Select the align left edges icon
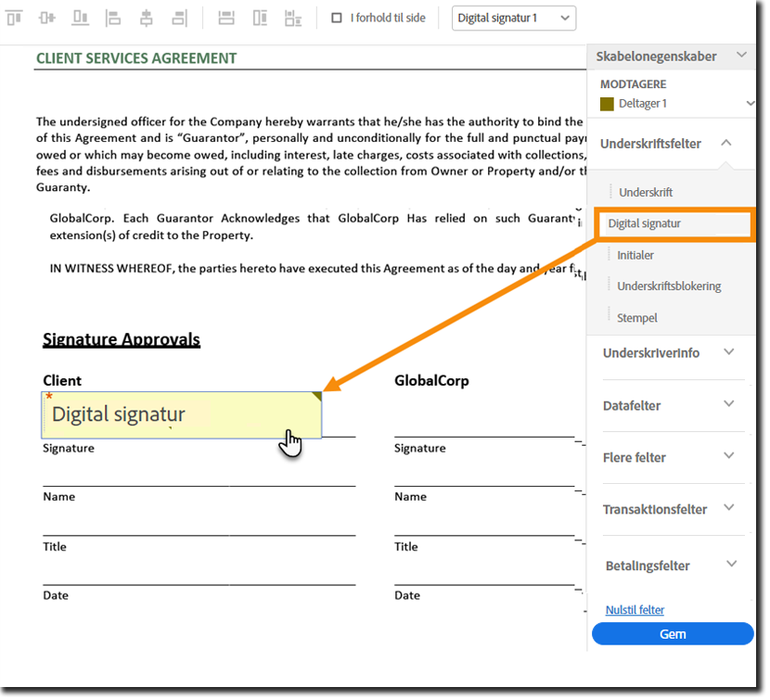The width and height of the screenshot is (770, 700). [x=113, y=18]
